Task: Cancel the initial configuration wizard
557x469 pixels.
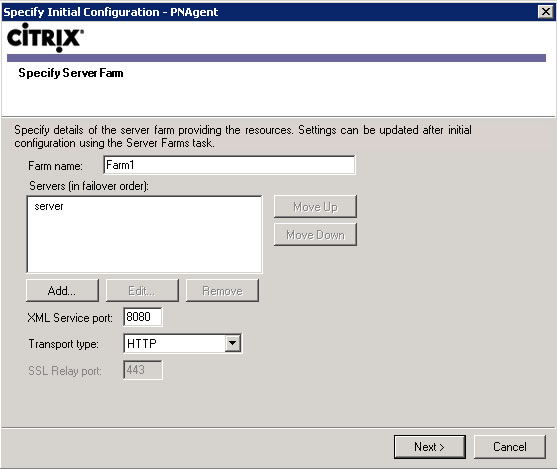Action: tap(510, 447)
